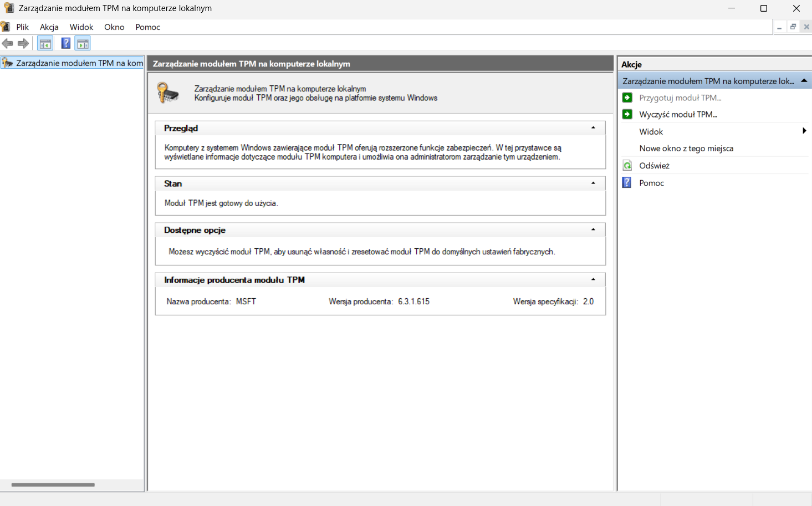Click the green arrow icon beside Wyczyść moduł TPM
The image size is (812, 506).
click(627, 114)
